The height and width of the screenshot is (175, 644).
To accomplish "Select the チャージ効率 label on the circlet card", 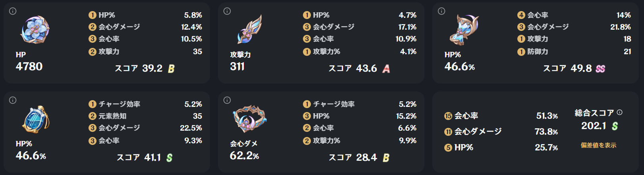I will 334,104.
